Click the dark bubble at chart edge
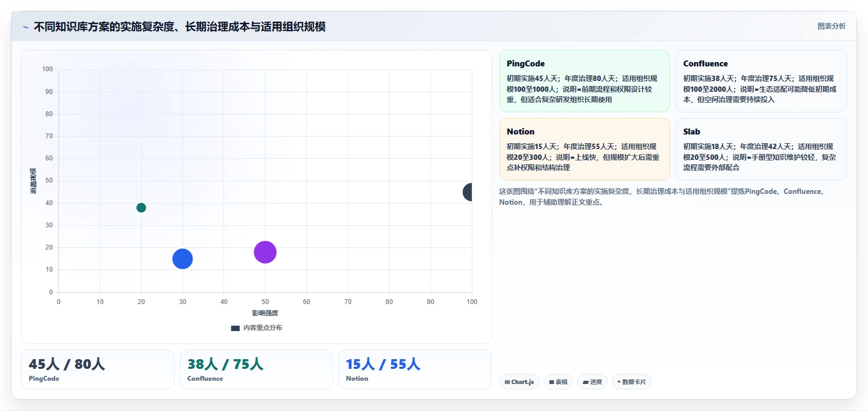This screenshot has width=868, height=411. point(468,192)
